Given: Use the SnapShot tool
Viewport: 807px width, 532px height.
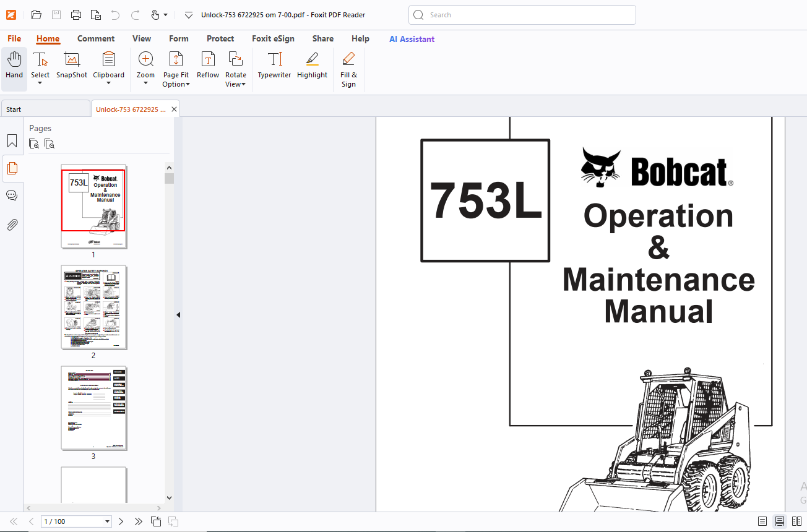Looking at the screenshot, I should (x=72, y=65).
